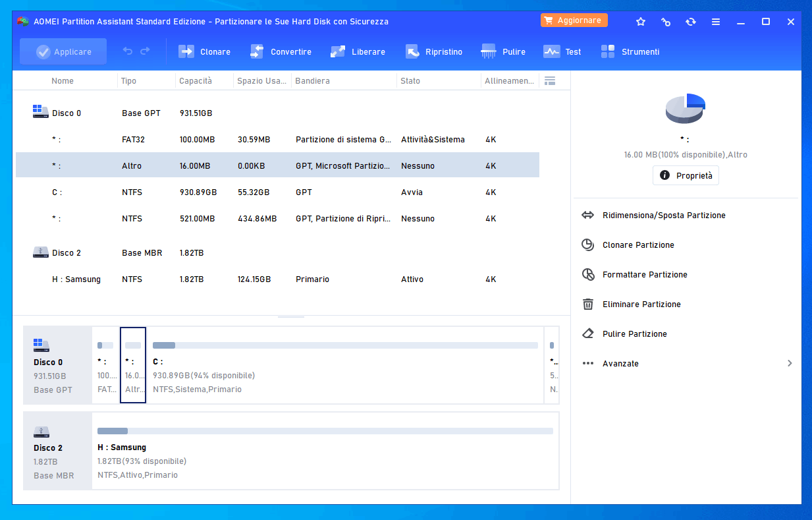Open column settings icon in table header
Image resolution: width=812 pixels, height=520 pixels.
click(550, 80)
